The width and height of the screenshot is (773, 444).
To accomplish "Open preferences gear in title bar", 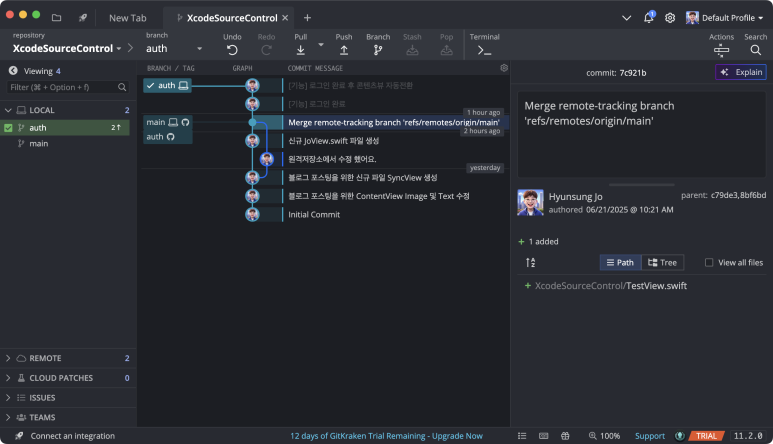I will (669, 18).
